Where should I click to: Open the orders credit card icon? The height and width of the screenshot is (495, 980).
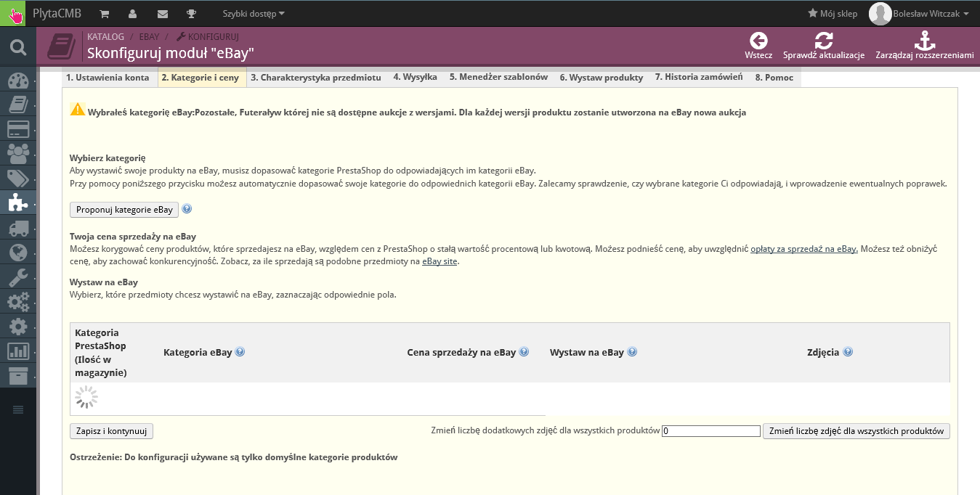17,129
